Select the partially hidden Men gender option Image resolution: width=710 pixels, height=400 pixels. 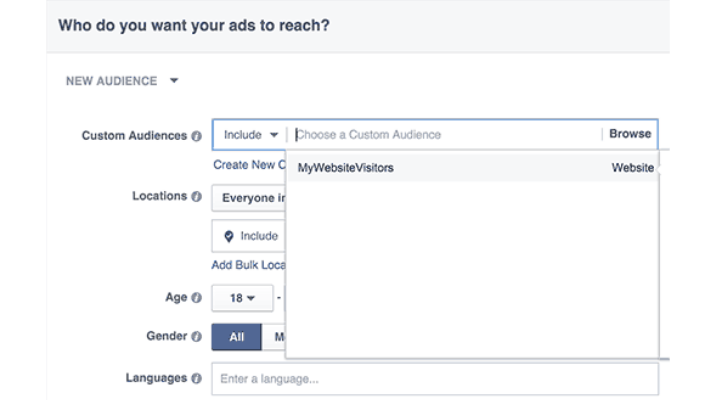coord(274,337)
